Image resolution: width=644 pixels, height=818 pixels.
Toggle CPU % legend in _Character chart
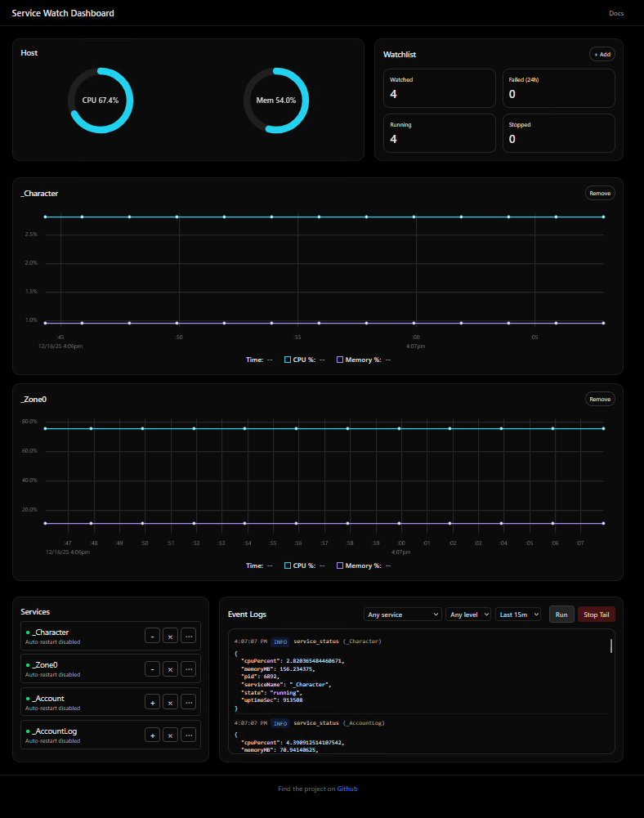300,360
